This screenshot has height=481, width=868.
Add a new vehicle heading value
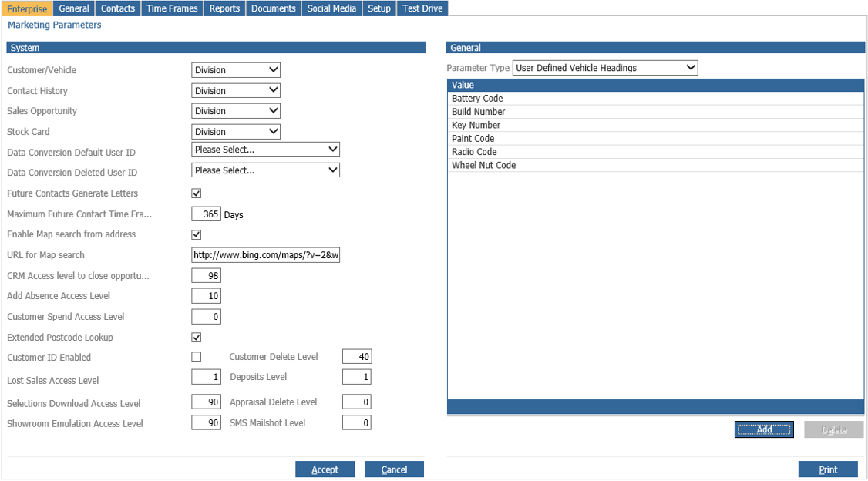click(764, 429)
